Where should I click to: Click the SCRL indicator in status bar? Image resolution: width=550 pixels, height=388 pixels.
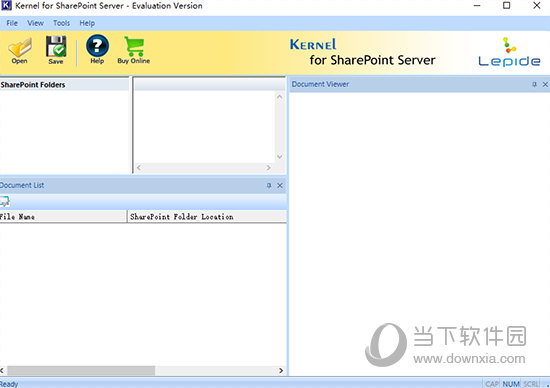point(531,384)
